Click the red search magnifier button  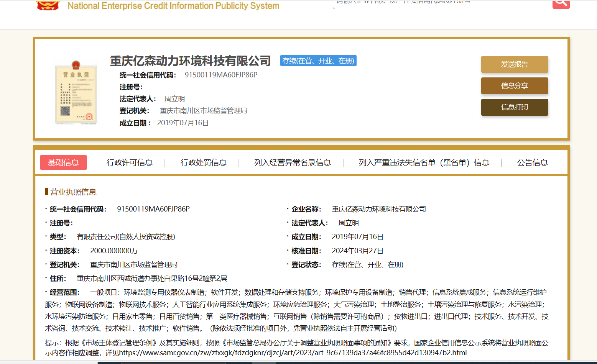561,4
